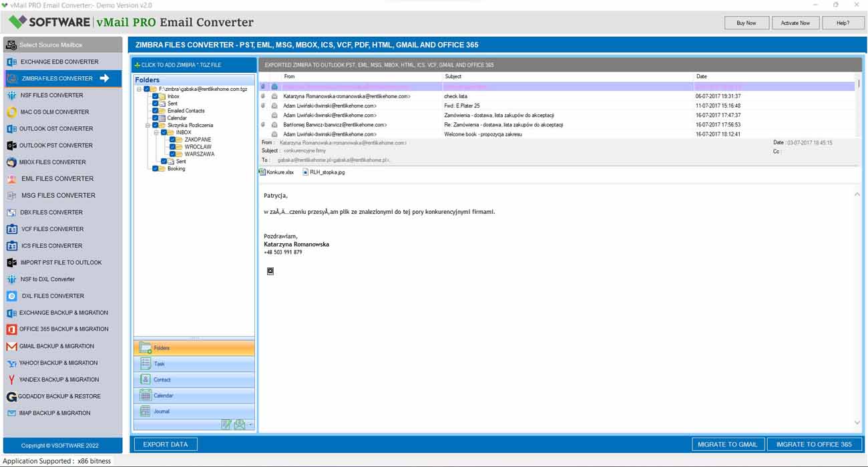Image resolution: width=868 pixels, height=467 pixels.
Task: Open Outlook PST Converter icon
Action: [11, 145]
